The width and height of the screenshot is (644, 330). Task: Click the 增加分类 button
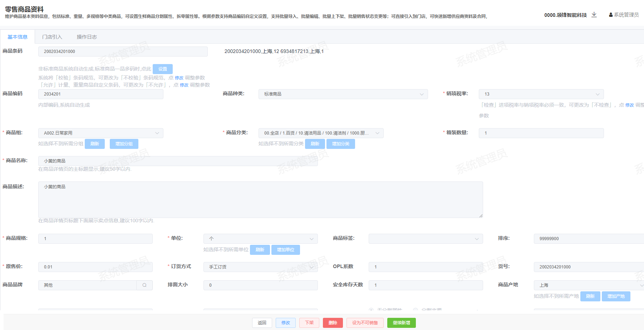point(341,144)
